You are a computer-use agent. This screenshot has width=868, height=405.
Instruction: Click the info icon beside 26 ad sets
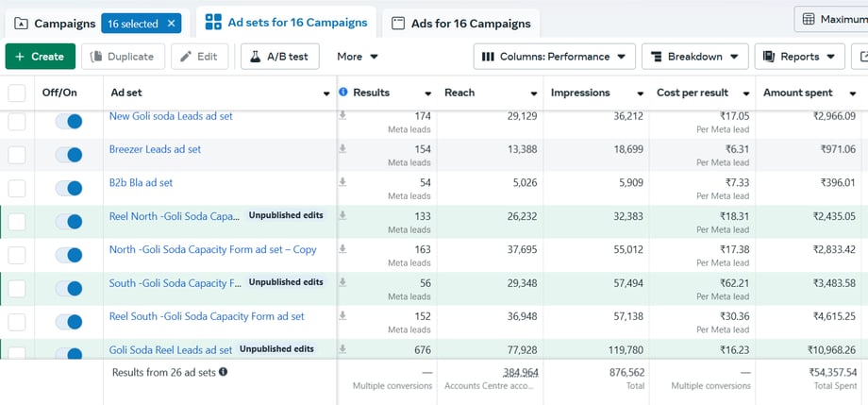pos(223,372)
